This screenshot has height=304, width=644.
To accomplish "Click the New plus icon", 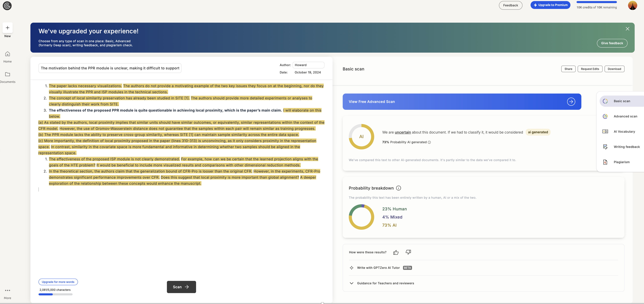I will click(8, 28).
